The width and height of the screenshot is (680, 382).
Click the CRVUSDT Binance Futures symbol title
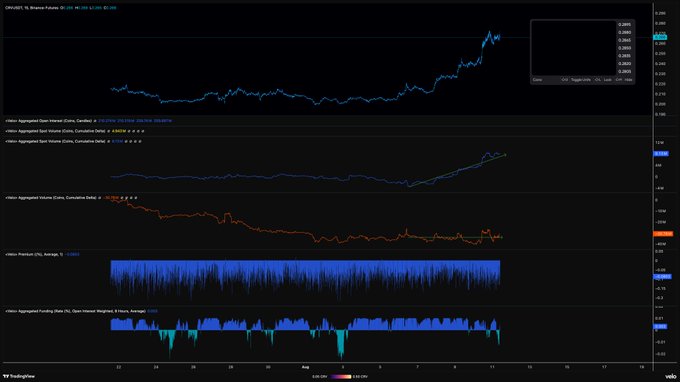coord(32,8)
